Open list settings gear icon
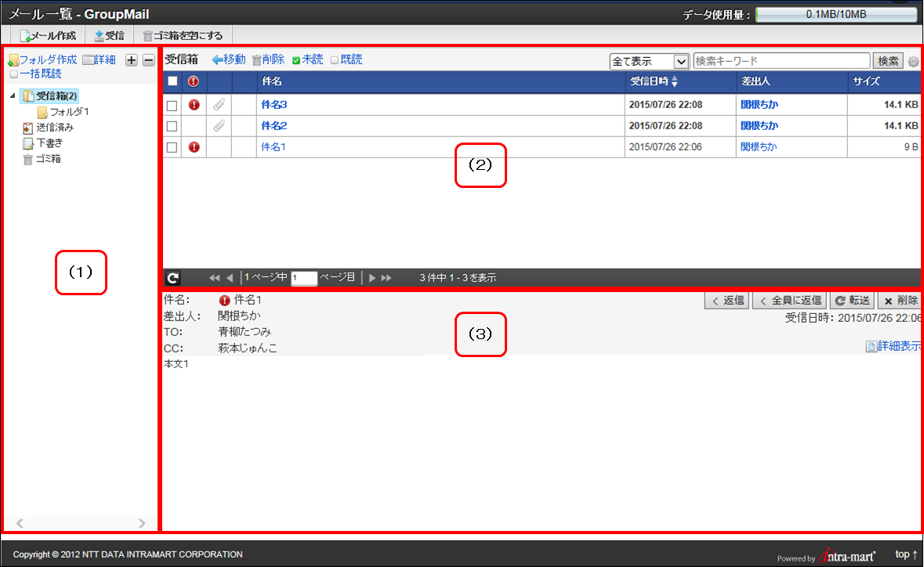This screenshot has height=567, width=924. (913, 61)
